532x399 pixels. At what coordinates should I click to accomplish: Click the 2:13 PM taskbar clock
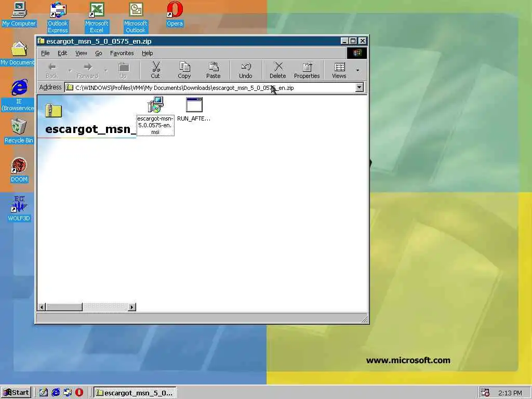[x=510, y=393]
